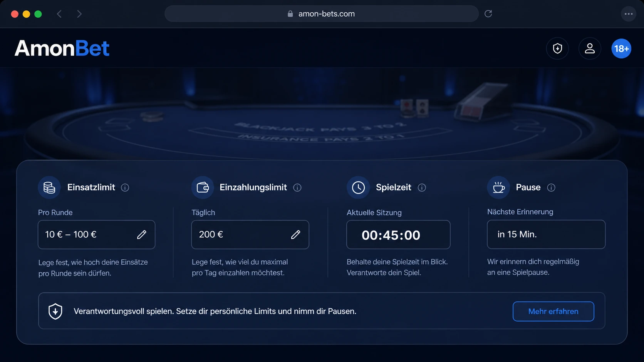The height and width of the screenshot is (362, 644).
Task: Click the 'Pro Runde' label
Action: point(55,212)
